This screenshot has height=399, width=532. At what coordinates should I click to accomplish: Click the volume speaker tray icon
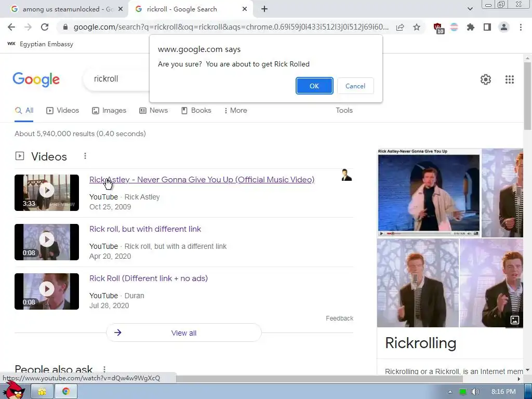[x=475, y=392]
